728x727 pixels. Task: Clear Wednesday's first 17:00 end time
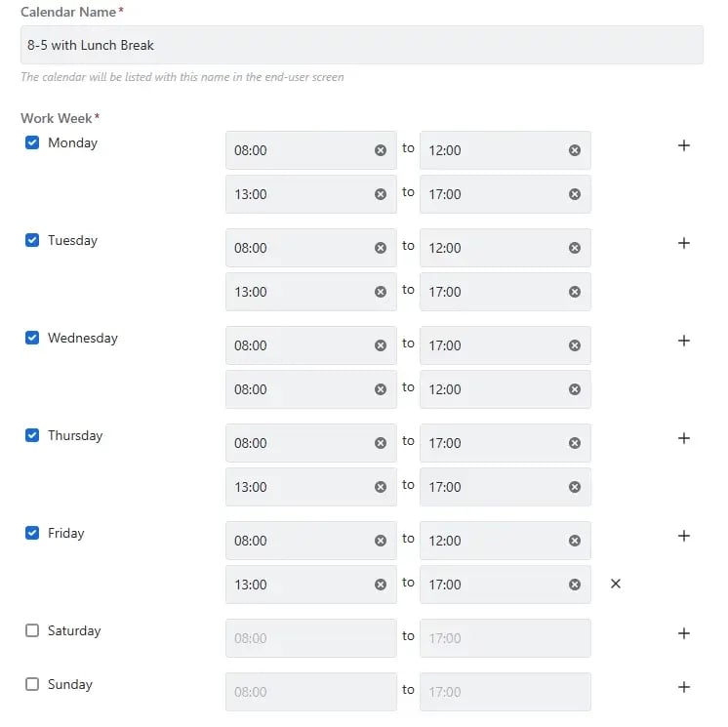(575, 345)
